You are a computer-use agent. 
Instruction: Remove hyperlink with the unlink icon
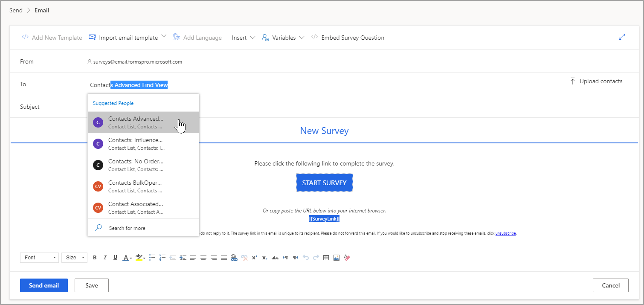[x=244, y=258]
